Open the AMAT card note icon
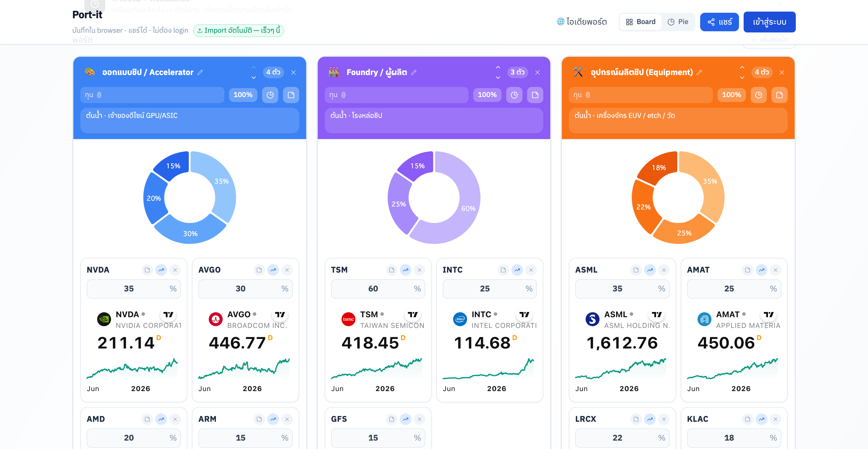 tap(748, 270)
